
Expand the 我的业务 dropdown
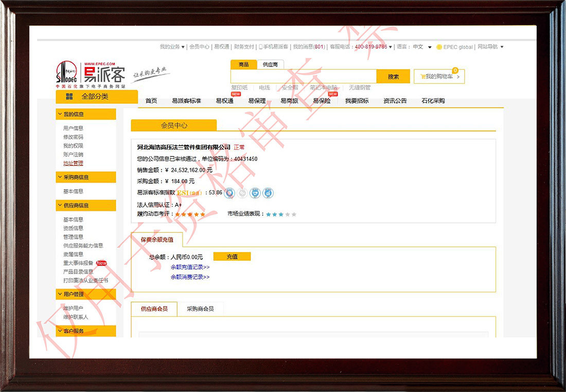(x=172, y=47)
